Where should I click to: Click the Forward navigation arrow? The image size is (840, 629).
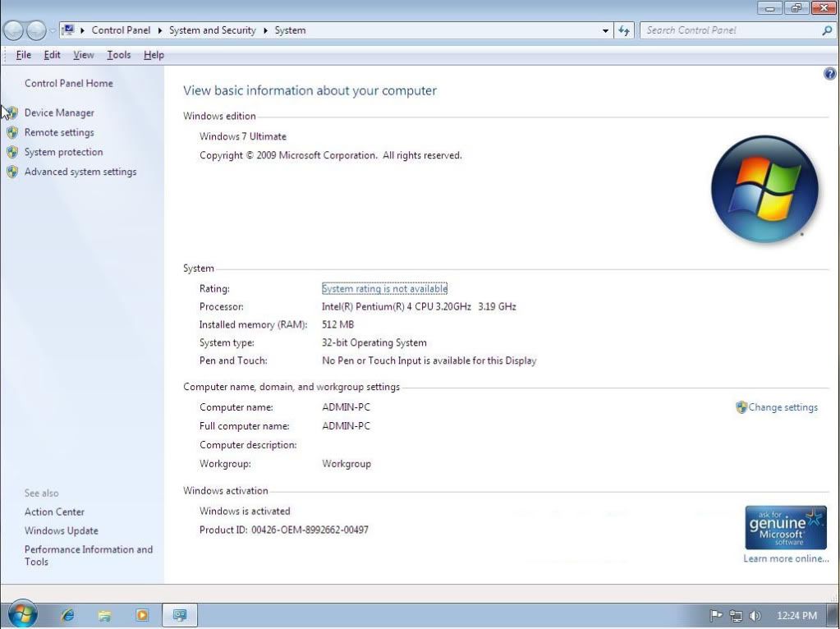(36, 30)
